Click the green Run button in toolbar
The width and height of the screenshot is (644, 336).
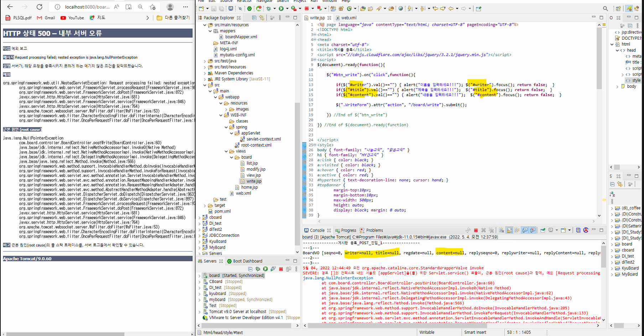click(x=281, y=9)
